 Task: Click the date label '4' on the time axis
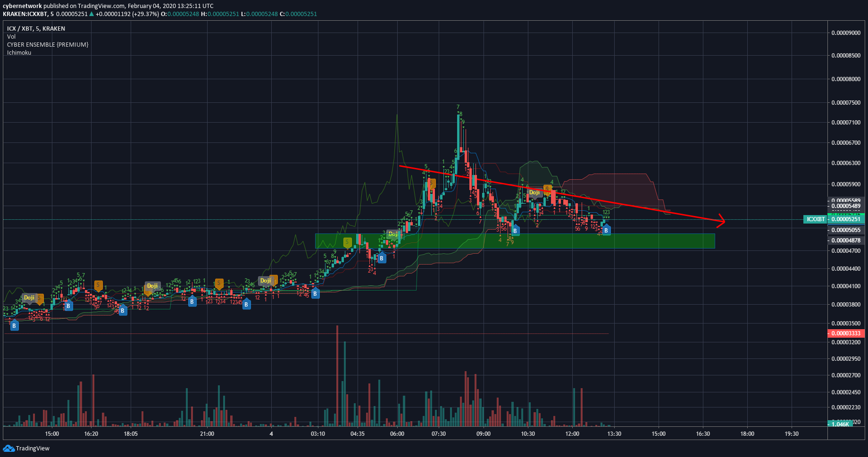pyautogui.click(x=271, y=434)
